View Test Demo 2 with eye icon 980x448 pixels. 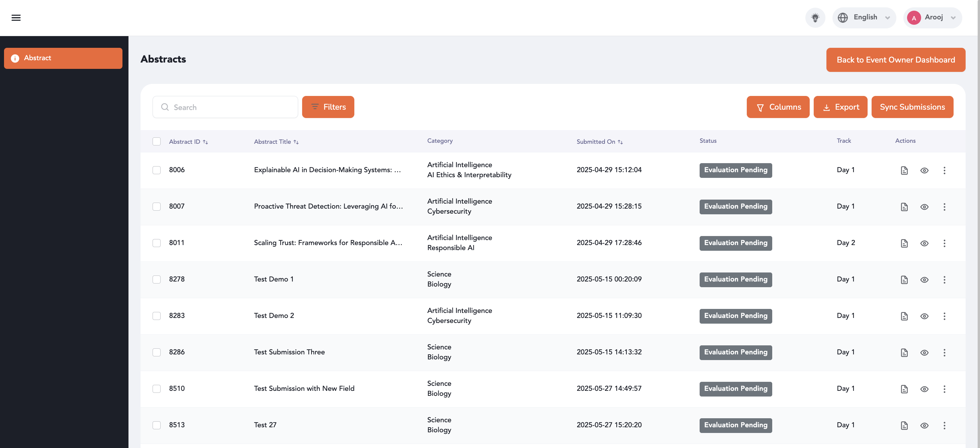point(924,317)
